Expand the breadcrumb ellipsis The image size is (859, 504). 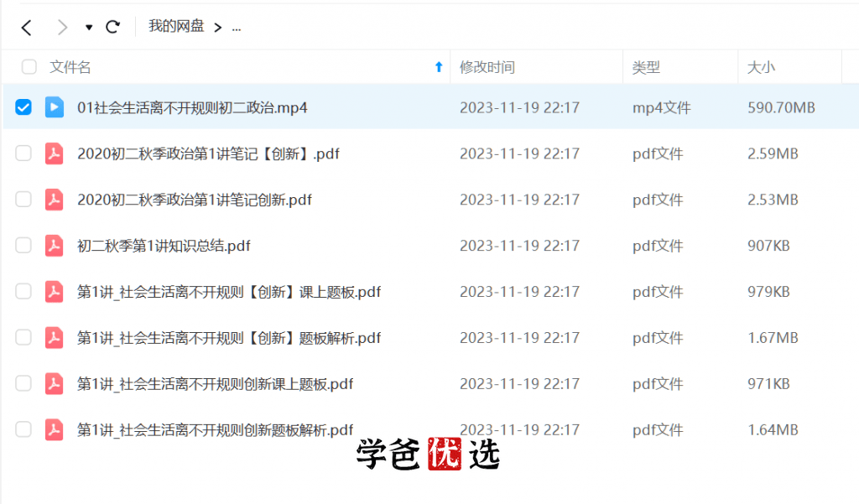(236, 28)
